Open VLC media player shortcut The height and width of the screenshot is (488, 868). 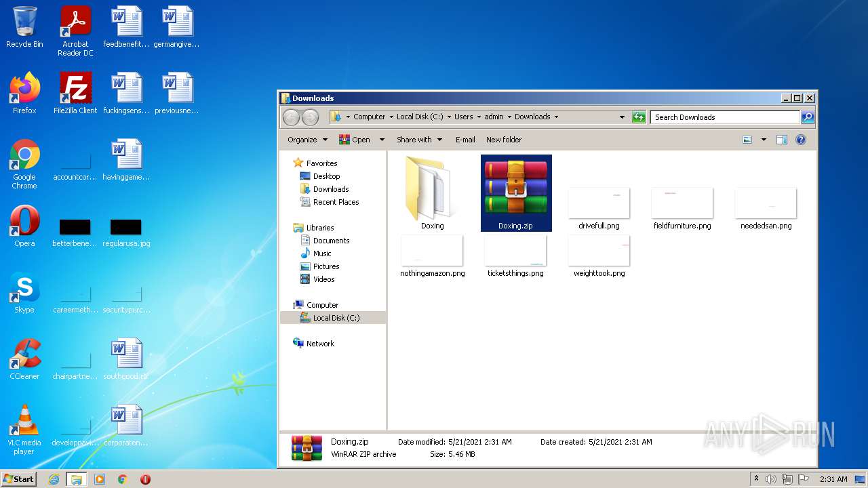(x=24, y=430)
